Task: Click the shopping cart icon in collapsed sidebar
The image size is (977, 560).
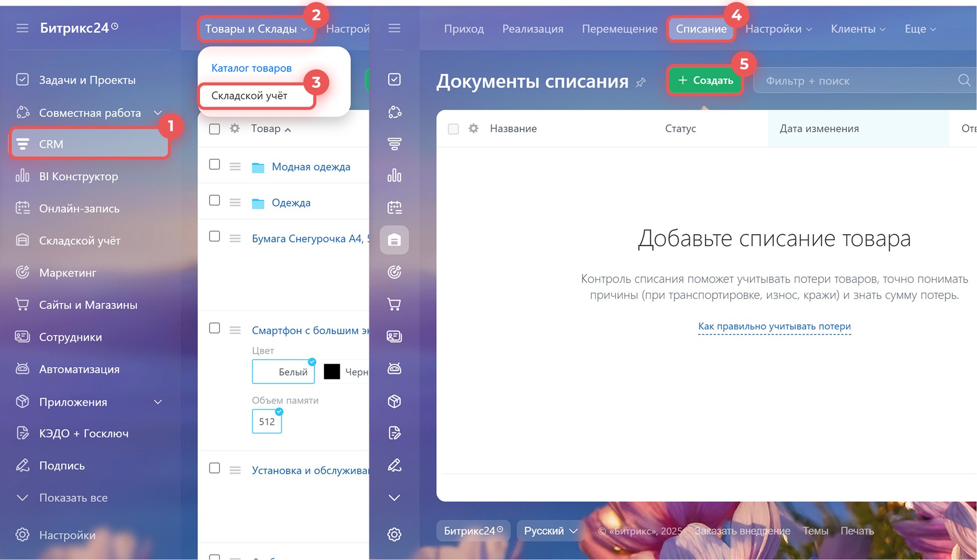Action: click(x=394, y=304)
